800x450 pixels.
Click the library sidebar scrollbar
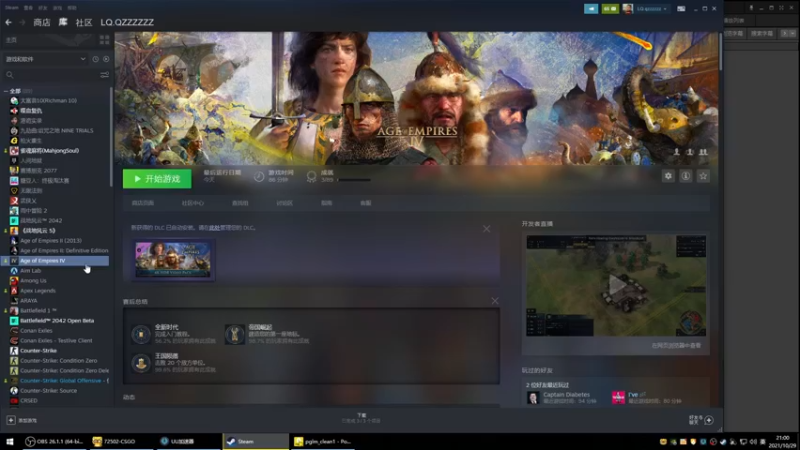[111, 137]
